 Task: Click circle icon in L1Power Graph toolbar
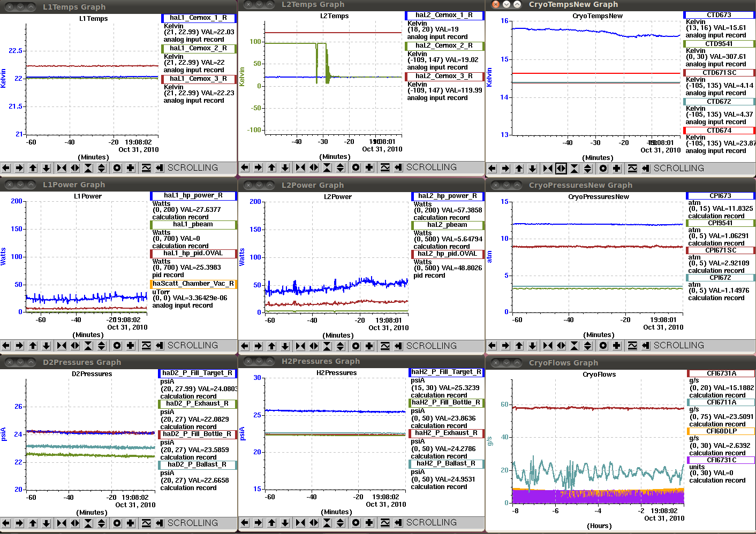(117, 346)
